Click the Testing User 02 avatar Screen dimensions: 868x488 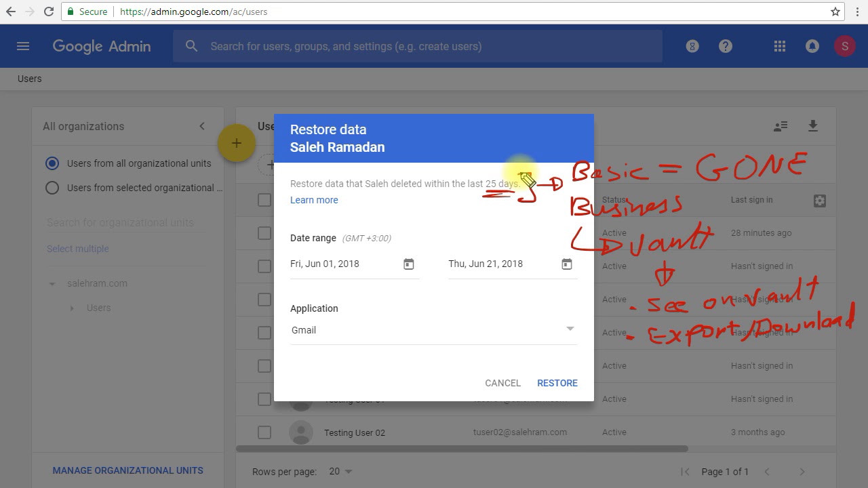(x=301, y=432)
